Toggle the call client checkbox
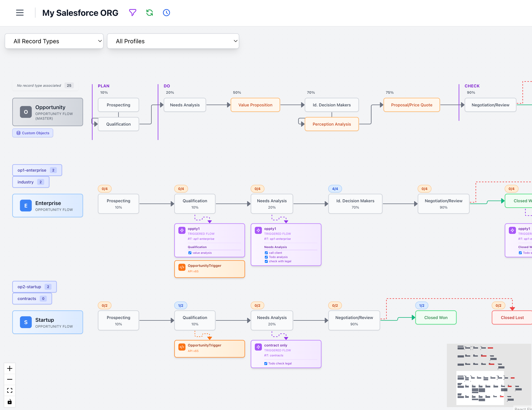Viewport: 532px width, 410px height. pyautogui.click(x=266, y=253)
